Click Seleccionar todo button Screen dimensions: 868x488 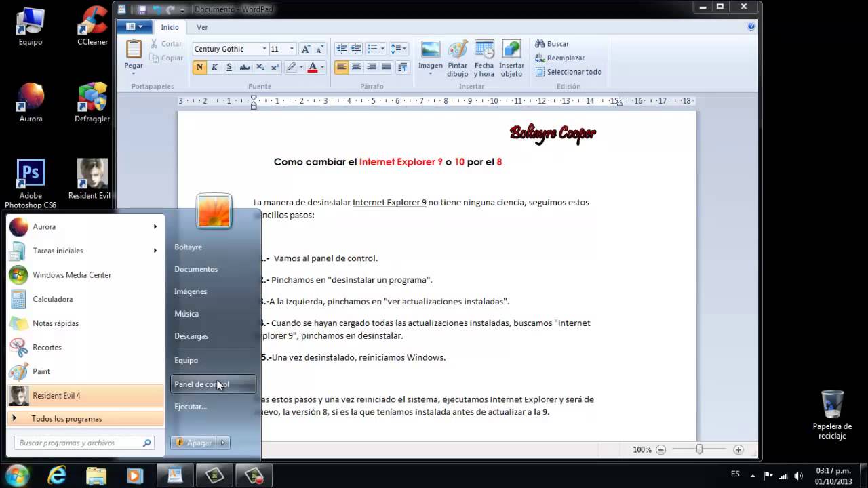(x=568, y=72)
